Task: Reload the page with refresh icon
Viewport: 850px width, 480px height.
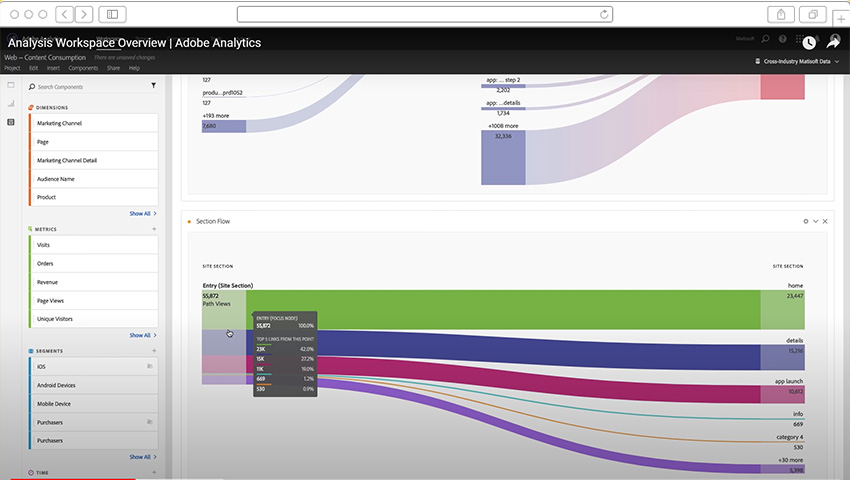Action: (x=604, y=15)
